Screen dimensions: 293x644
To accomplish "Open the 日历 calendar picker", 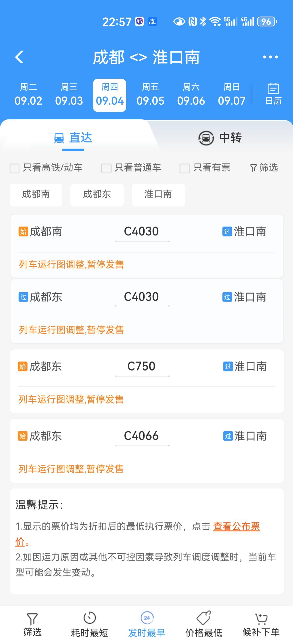I will [x=273, y=94].
